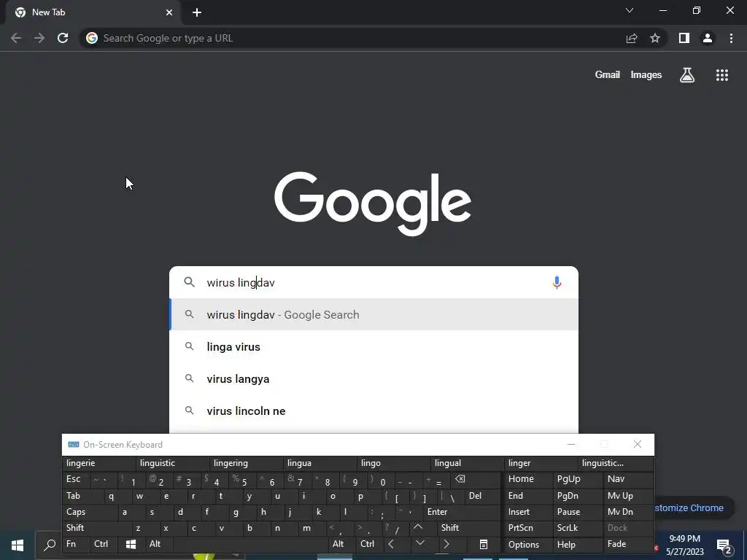Open the Windows Start menu
The image size is (747, 560).
tap(18, 545)
